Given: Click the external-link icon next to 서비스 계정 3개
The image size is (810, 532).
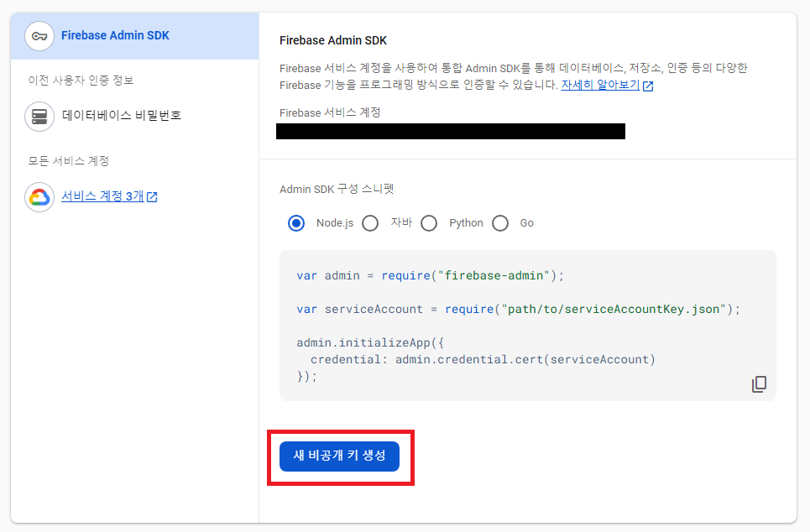Looking at the screenshot, I should click(x=152, y=197).
